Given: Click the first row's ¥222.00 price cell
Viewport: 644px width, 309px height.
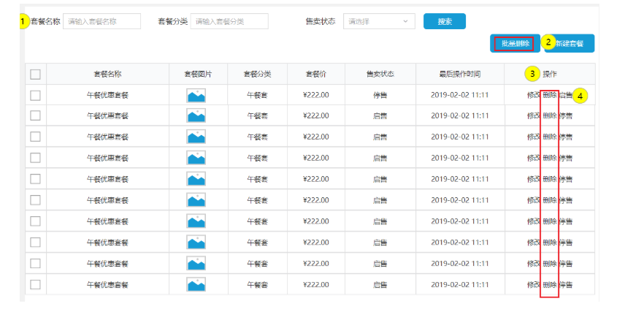Looking at the screenshot, I should (x=316, y=95).
